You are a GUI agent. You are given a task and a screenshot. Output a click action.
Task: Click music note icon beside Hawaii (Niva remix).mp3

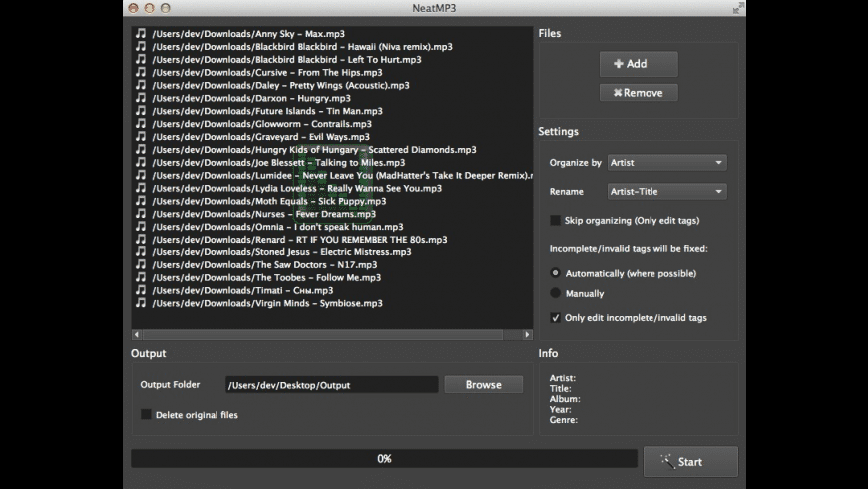coord(141,46)
